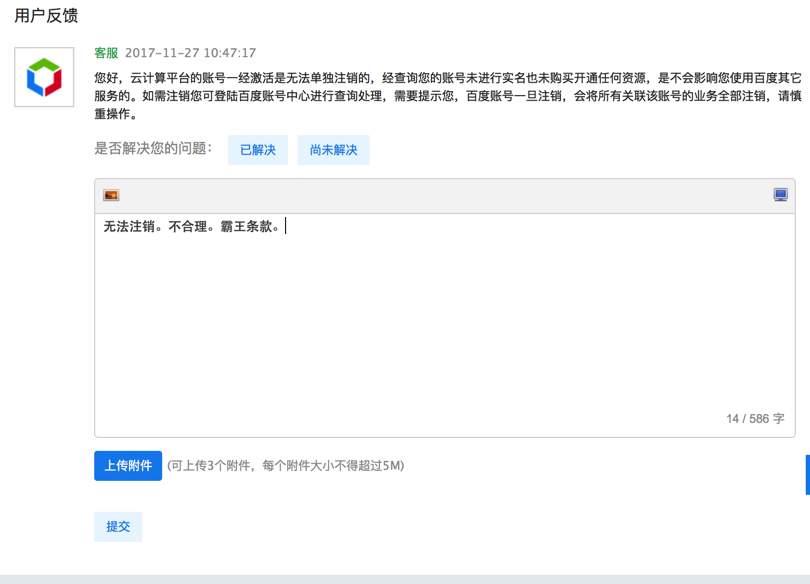Mark the issue as 尚未解决
Viewport: 810px width, 584px height.
click(x=333, y=150)
